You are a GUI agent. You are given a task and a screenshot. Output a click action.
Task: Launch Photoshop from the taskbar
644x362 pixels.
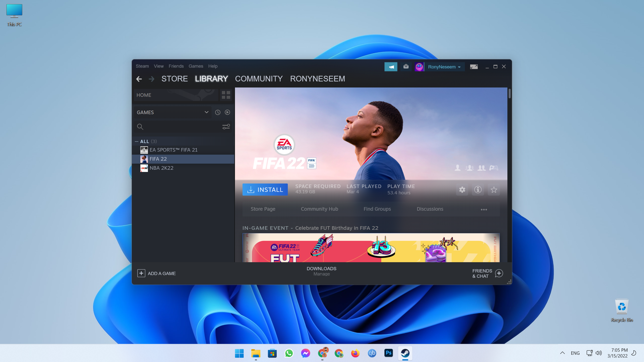coord(388,353)
